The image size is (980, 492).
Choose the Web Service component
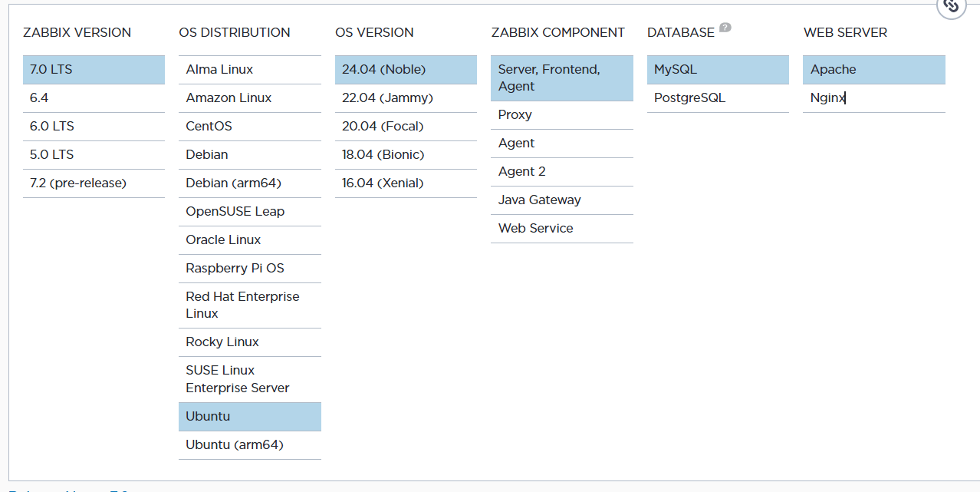(x=562, y=229)
